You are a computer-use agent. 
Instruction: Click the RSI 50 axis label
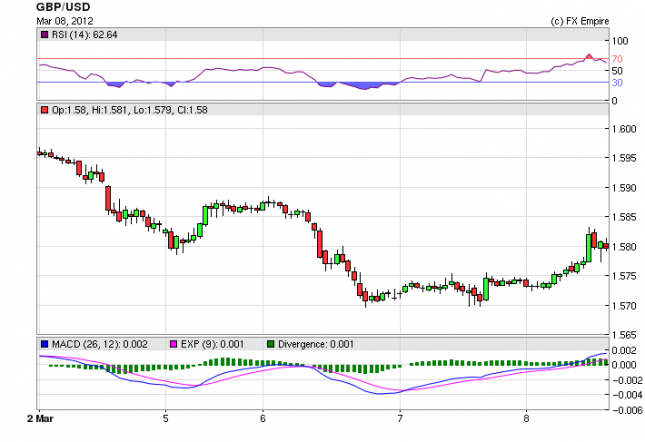pos(617,71)
